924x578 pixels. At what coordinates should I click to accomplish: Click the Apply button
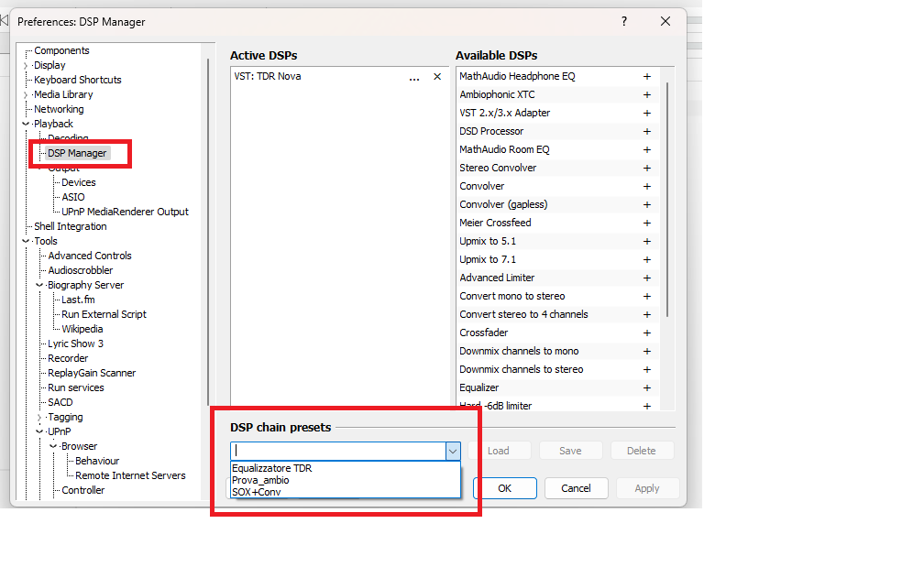(647, 488)
